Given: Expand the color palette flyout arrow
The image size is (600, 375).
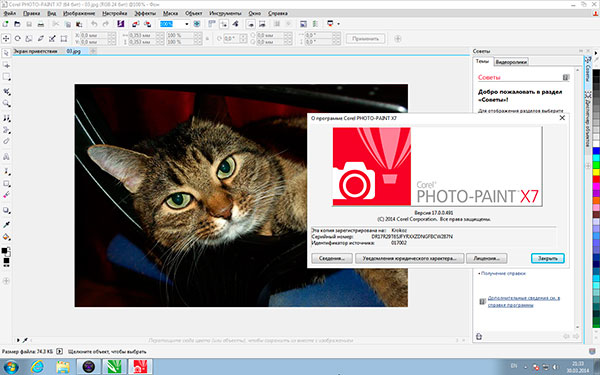Looking at the screenshot, I should (x=596, y=52).
